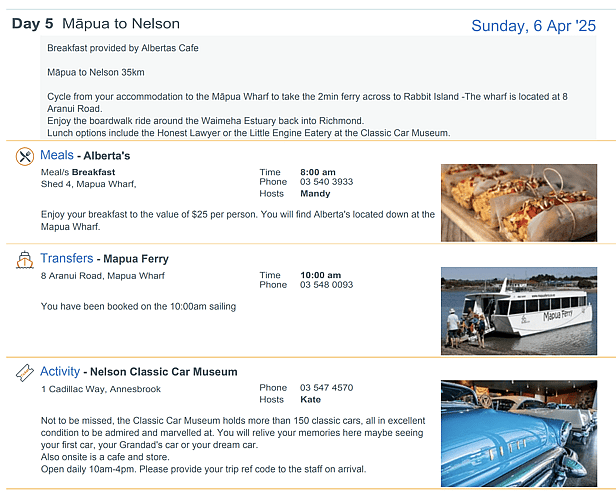Click the Alberta's meal title
This screenshot has height=493, width=616.
coord(106,157)
